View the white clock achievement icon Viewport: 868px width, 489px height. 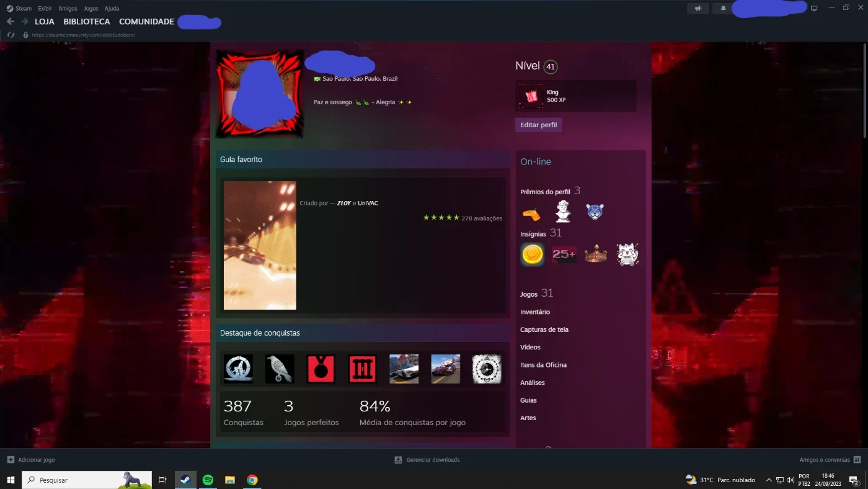point(487,369)
